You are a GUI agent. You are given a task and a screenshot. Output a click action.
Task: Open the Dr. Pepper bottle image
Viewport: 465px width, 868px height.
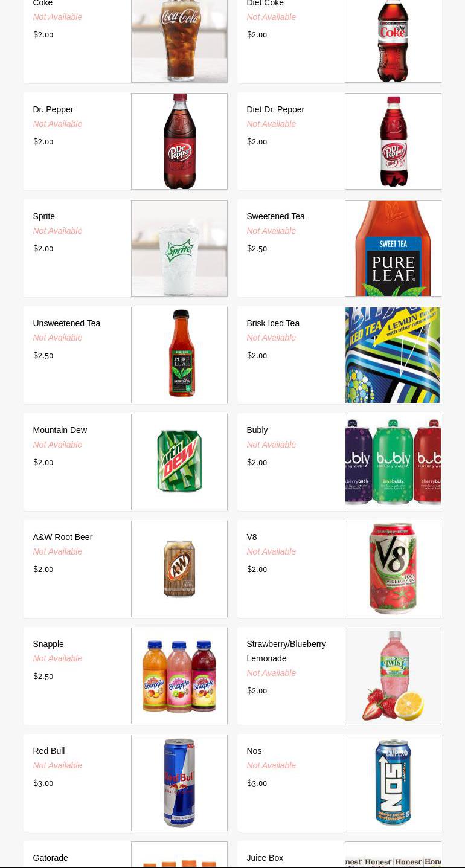tap(179, 141)
